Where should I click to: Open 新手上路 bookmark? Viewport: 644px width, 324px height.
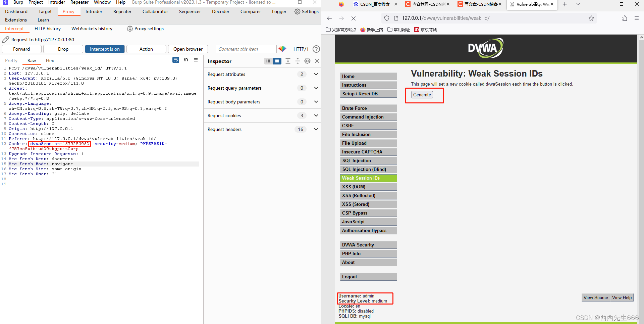coord(372,30)
